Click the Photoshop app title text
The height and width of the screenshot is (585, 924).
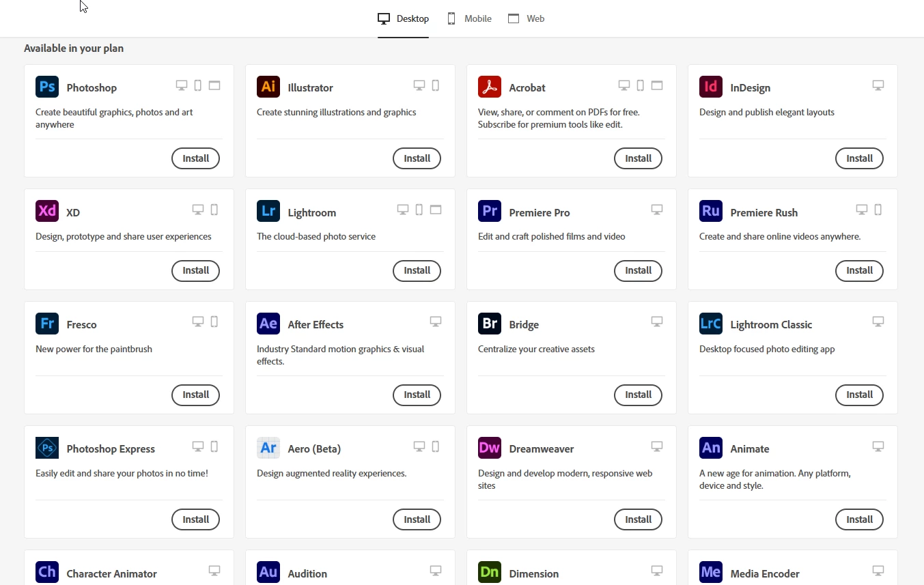[x=92, y=88]
